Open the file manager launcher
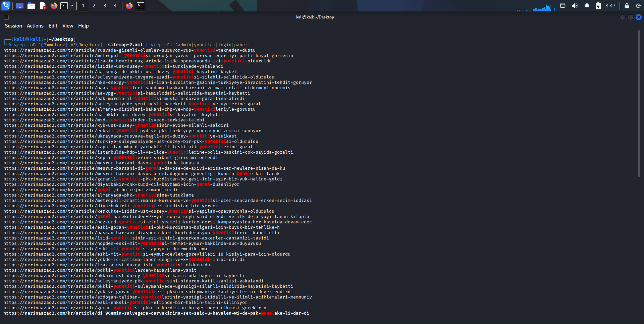The width and height of the screenshot is (644, 324). click(31, 6)
